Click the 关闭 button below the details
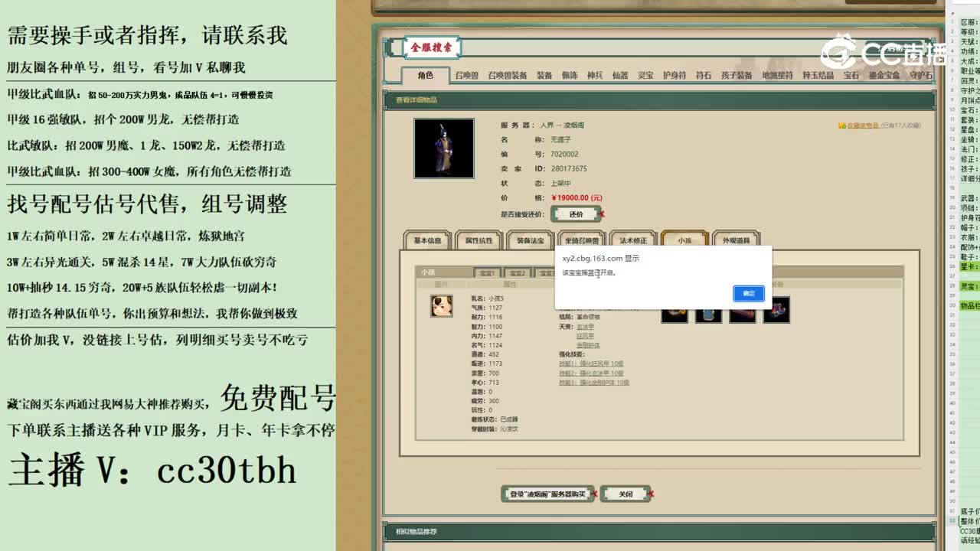980x551 pixels. [626, 494]
